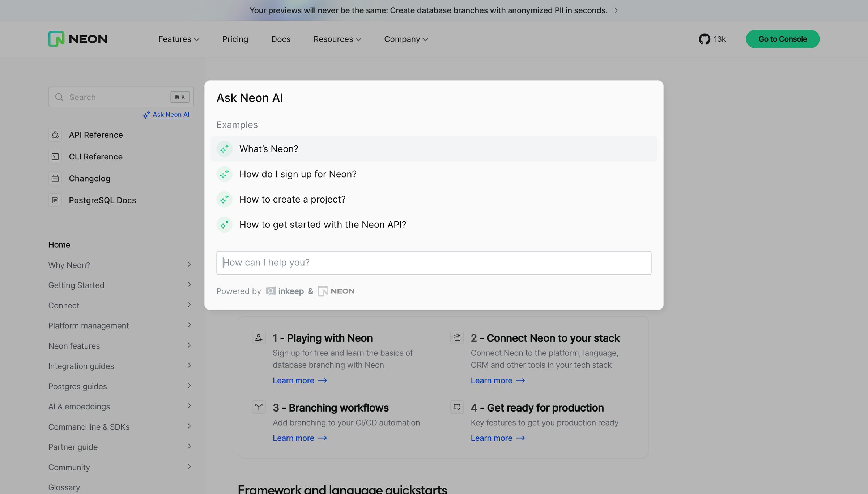This screenshot has width=868, height=494.
Task: Expand the Resources dropdown menu
Action: pos(337,39)
